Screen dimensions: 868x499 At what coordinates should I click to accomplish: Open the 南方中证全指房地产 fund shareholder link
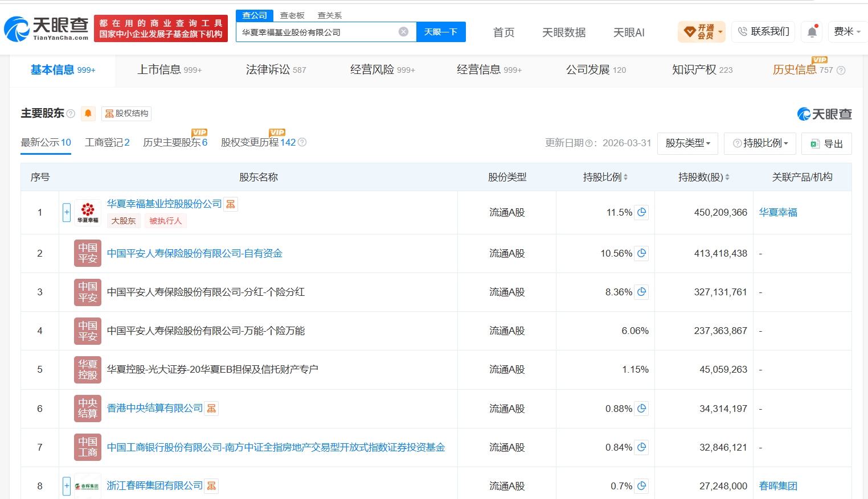[x=276, y=447]
